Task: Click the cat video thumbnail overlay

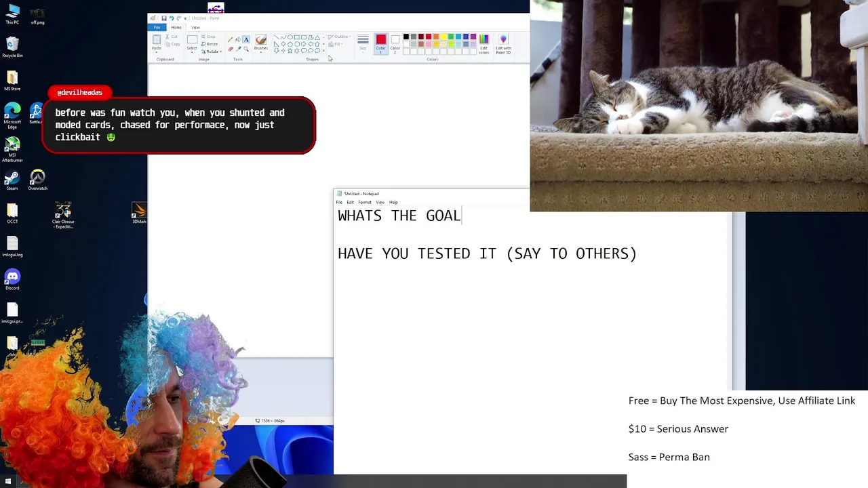Action: point(698,106)
